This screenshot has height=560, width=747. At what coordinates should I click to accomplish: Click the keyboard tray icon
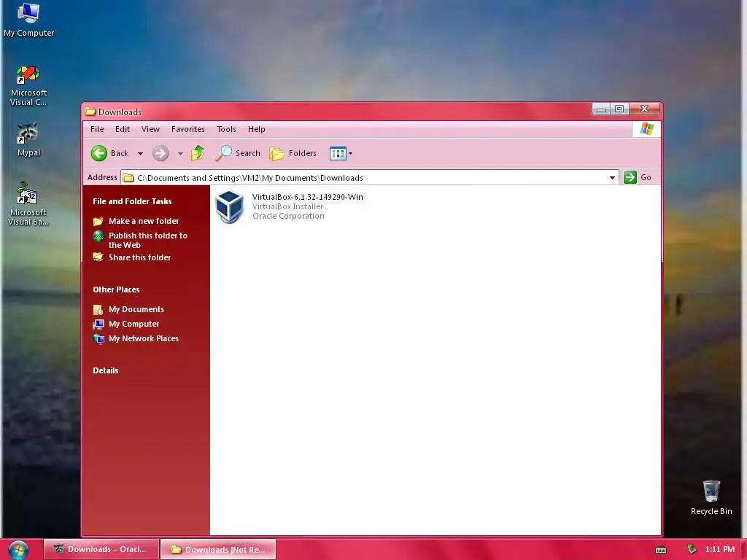[x=661, y=550]
